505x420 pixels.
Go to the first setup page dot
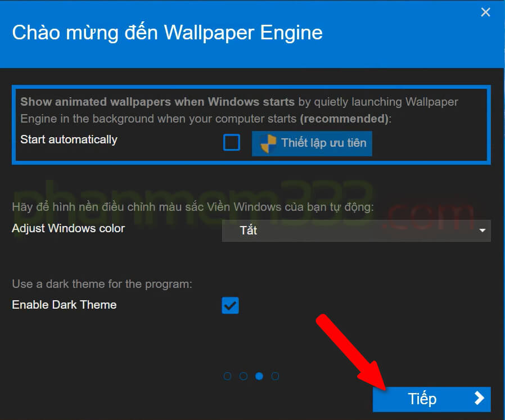(x=227, y=376)
